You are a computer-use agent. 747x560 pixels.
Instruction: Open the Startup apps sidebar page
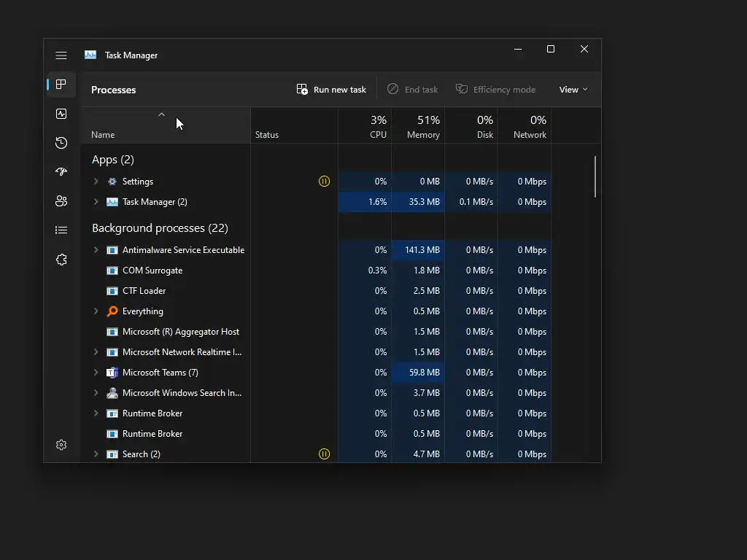(x=61, y=171)
